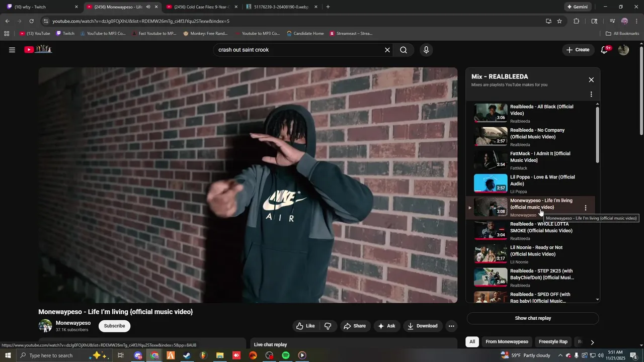
Task: Open a new browser tab
Action: 328,7
